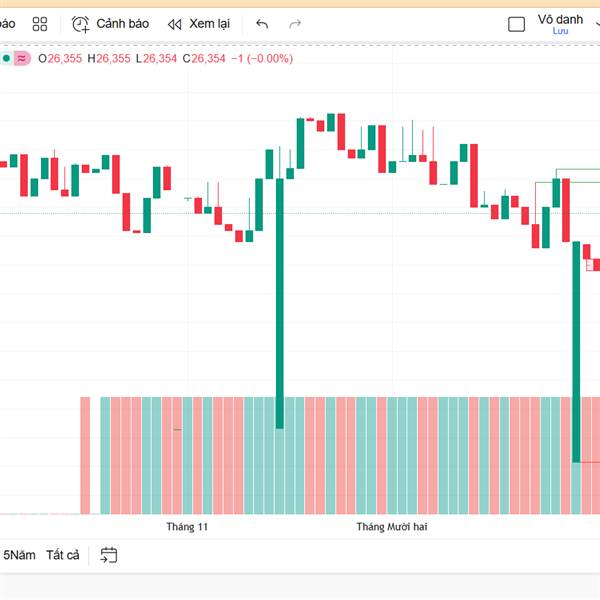Click the undo arrow
This screenshot has height=600, width=600.
coord(262,24)
